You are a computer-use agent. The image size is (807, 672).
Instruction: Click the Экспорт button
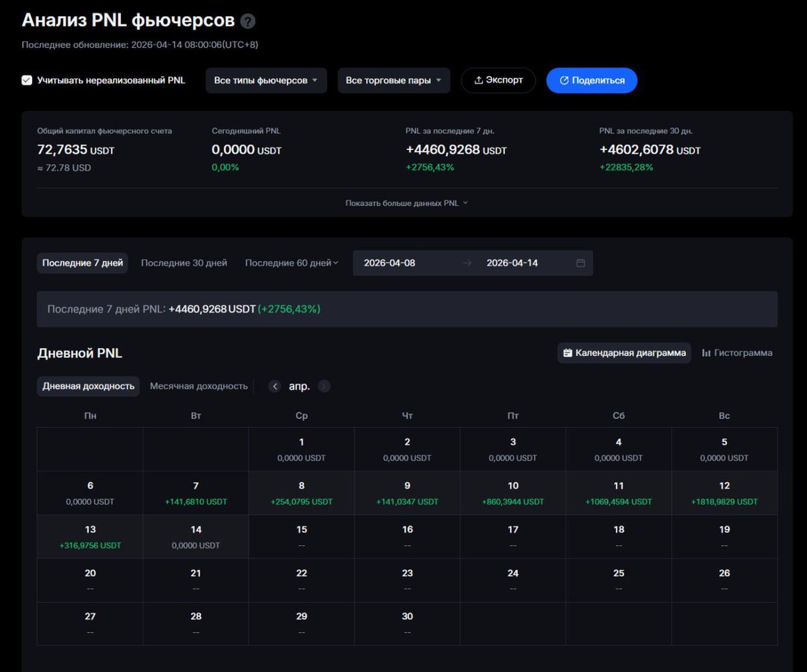coord(498,81)
